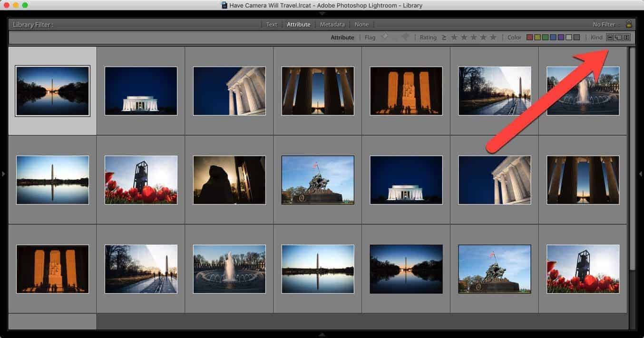Filter by blue color label
This screenshot has height=338, width=644.
pos(553,37)
